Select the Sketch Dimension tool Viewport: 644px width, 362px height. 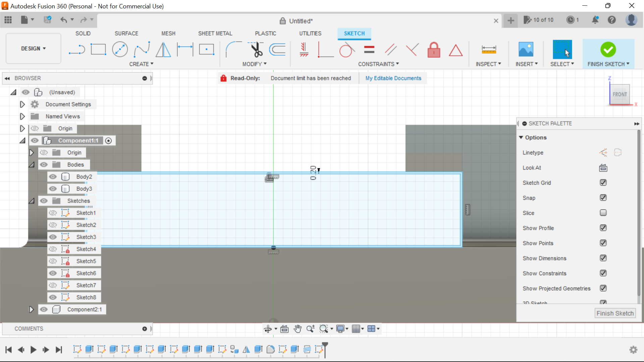[x=185, y=50]
